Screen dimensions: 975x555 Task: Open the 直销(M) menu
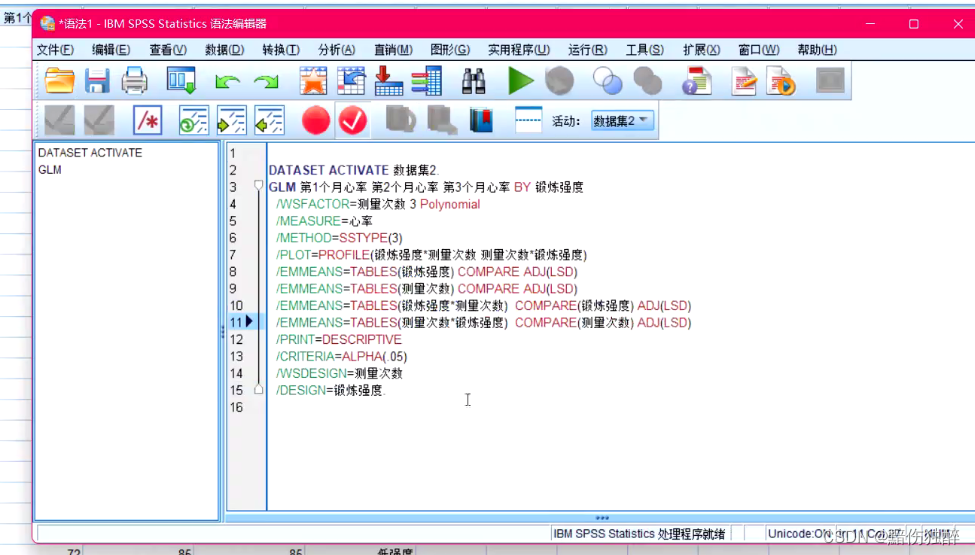393,50
